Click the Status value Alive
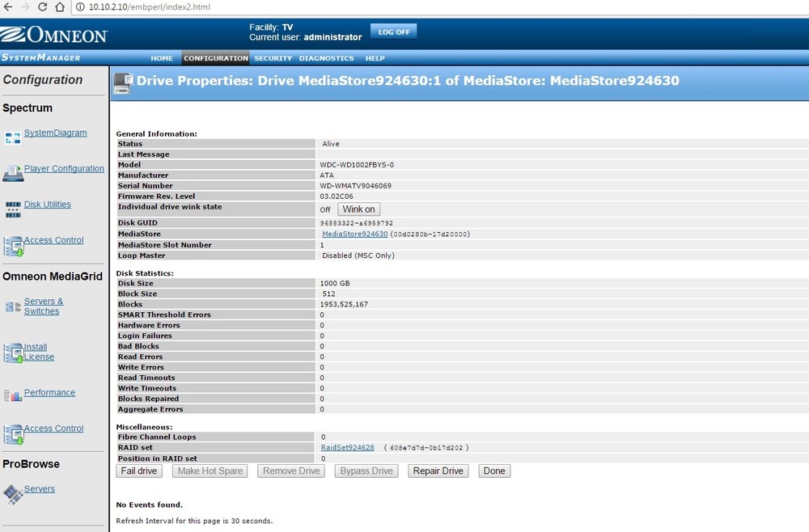Image resolution: width=809 pixels, height=532 pixels. (331, 144)
